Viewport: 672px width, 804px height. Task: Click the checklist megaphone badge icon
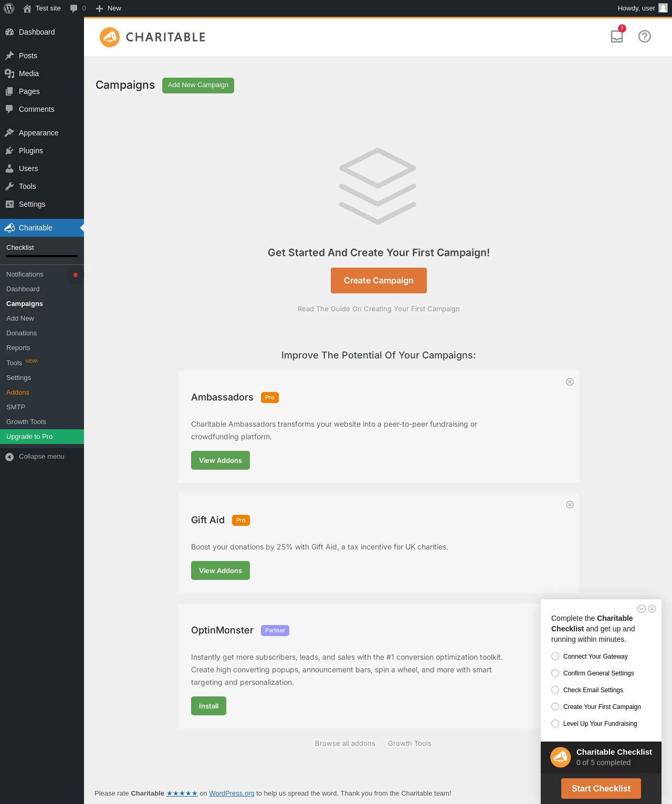point(561,757)
